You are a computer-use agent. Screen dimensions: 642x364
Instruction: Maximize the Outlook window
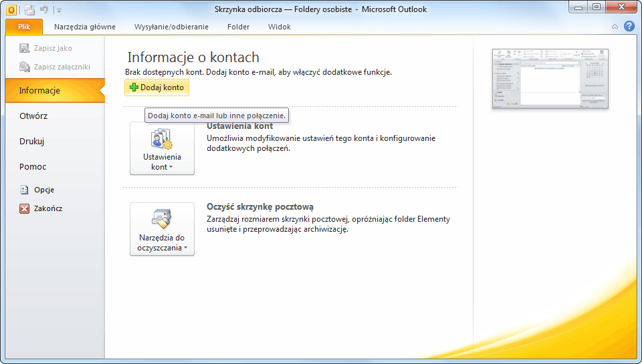point(597,7)
